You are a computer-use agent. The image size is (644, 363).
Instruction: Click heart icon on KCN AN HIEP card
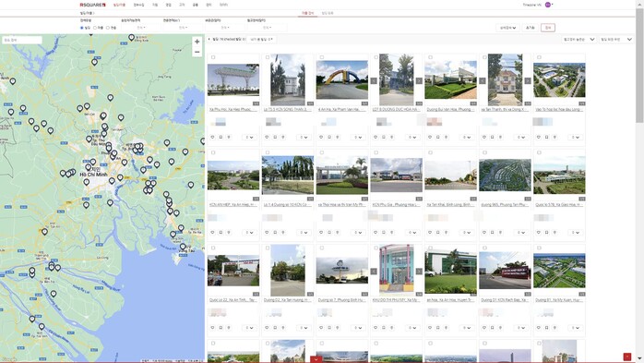213,232
